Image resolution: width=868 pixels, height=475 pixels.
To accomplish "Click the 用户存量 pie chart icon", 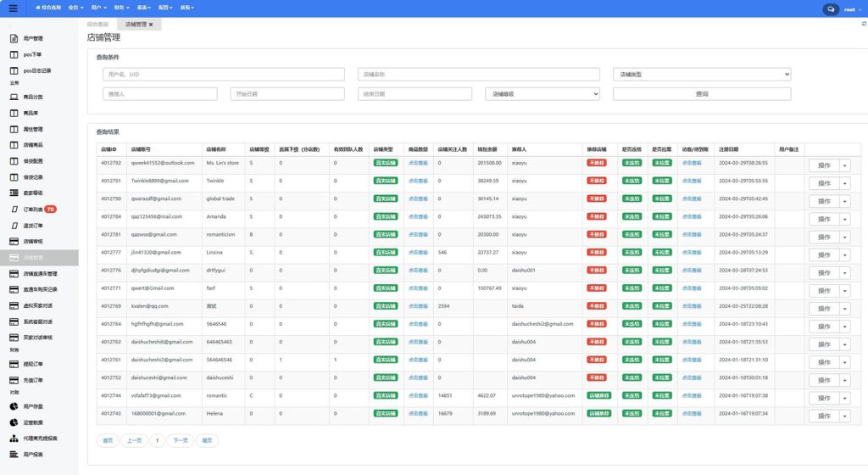I will pos(14,407).
